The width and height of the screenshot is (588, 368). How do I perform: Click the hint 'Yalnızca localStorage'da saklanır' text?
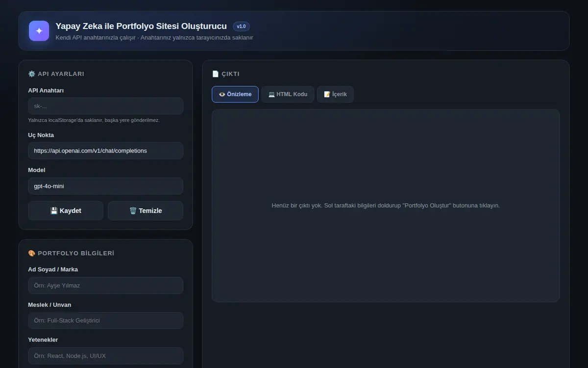94,120
